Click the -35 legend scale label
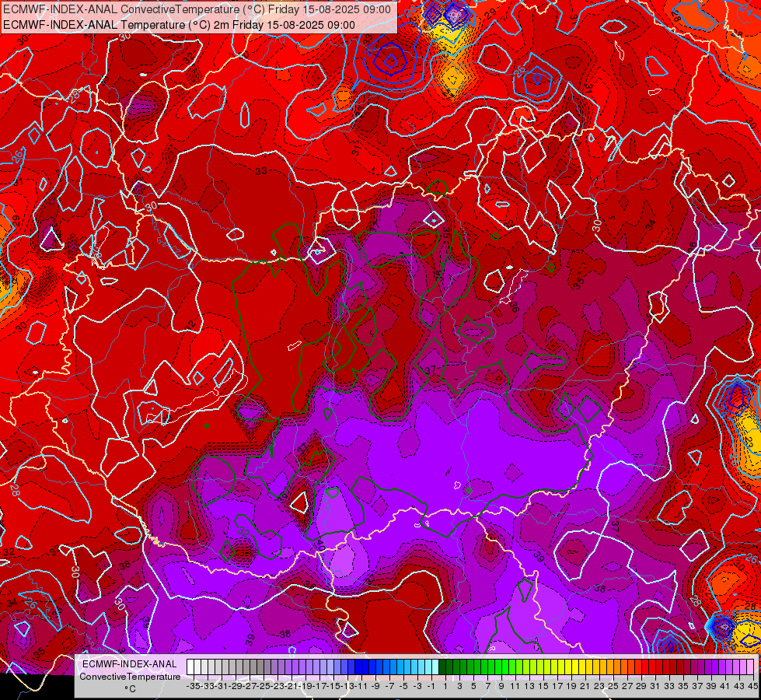Screen dimensions: 761x700 (x=194, y=686)
